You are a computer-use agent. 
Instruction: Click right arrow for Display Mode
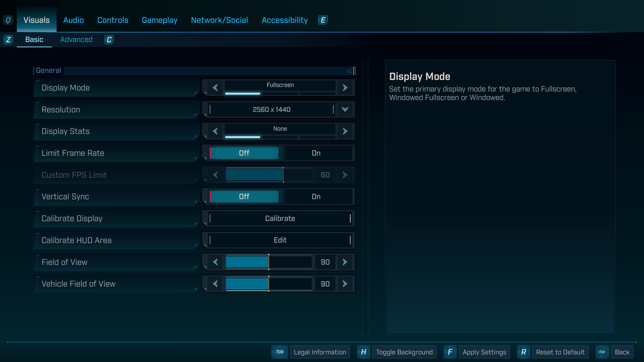pyautogui.click(x=345, y=88)
